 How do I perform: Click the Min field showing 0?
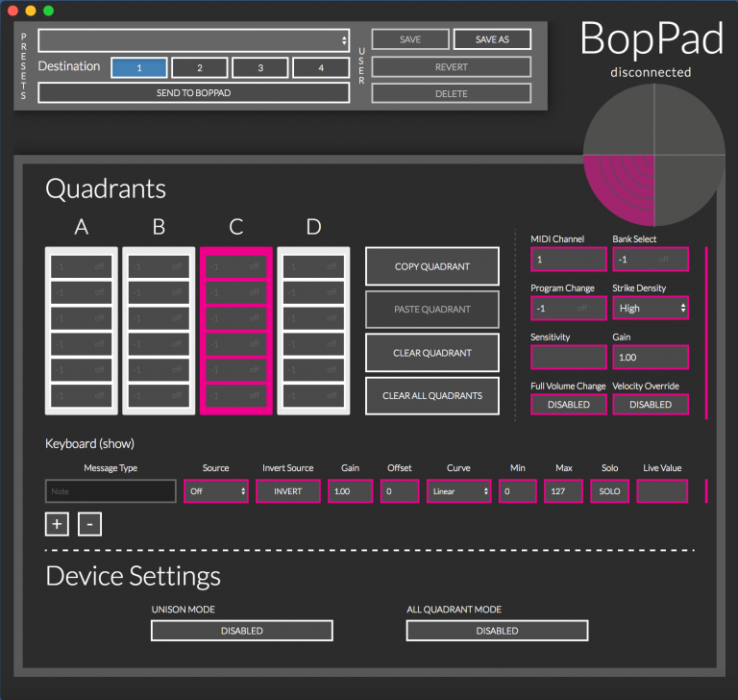click(517, 491)
